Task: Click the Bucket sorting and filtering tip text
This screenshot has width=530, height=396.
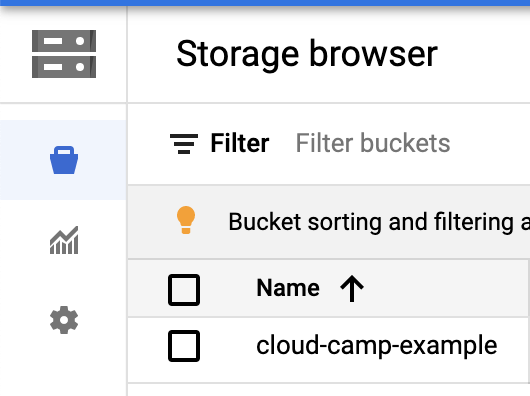Action: tap(379, 222)
